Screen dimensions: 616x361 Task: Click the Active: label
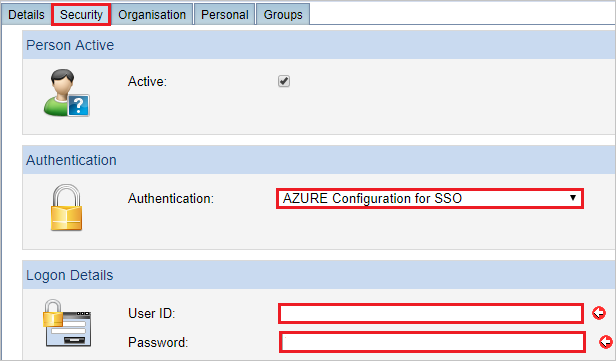pyautogui.click(x=147, y=81)
